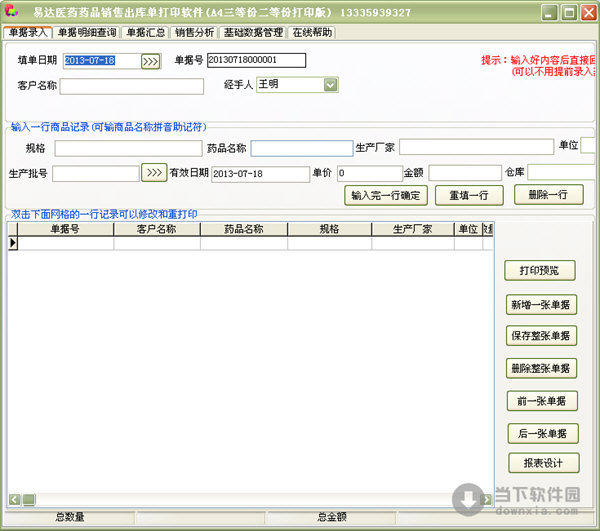
Task: Click the 新增一张单据 button
Action: point(541,305)
